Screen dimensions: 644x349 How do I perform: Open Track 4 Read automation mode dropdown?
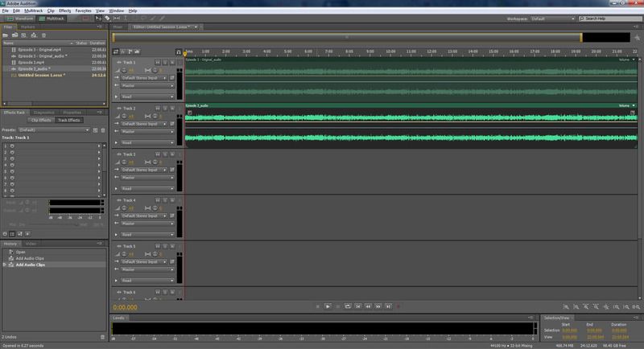tap(147, 235)
